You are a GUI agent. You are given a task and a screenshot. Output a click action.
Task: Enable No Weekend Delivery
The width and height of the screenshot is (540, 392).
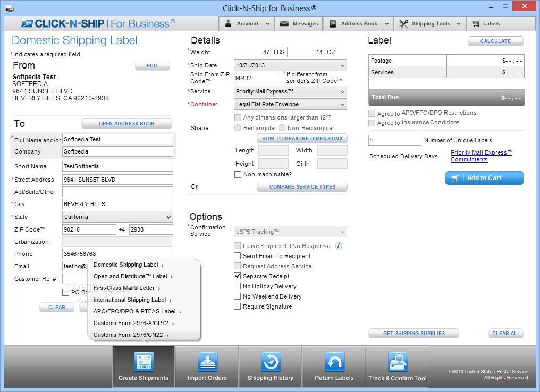click(x=237, y=296)
